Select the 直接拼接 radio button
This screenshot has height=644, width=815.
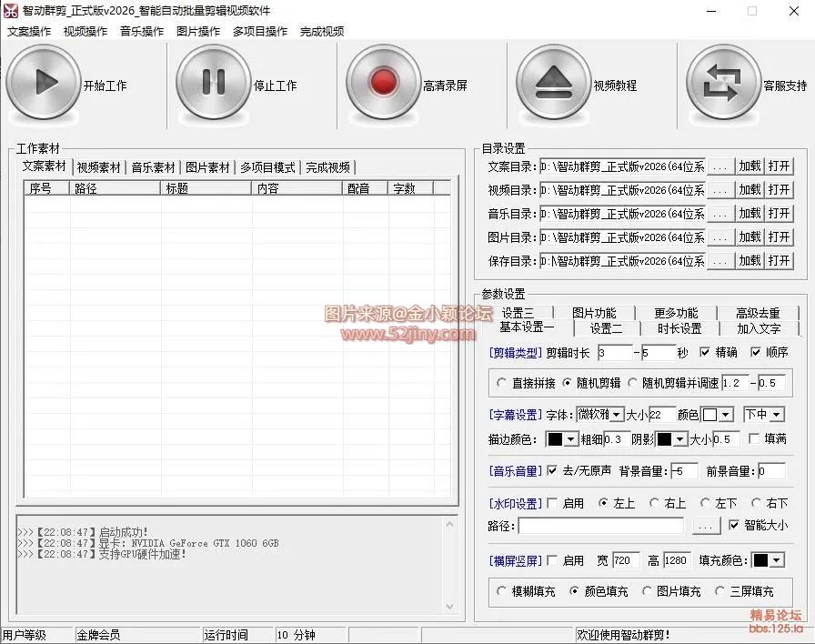[502, 381]
